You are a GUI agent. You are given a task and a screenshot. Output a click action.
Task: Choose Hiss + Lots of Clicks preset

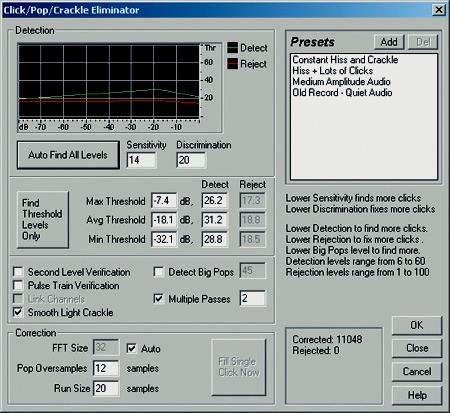(x=333, y=71)
